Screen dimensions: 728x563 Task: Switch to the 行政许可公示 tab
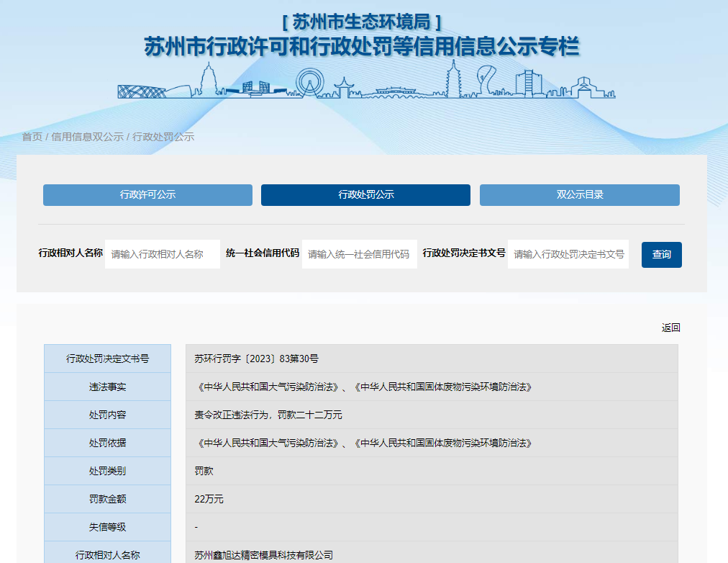coord(147,194)
